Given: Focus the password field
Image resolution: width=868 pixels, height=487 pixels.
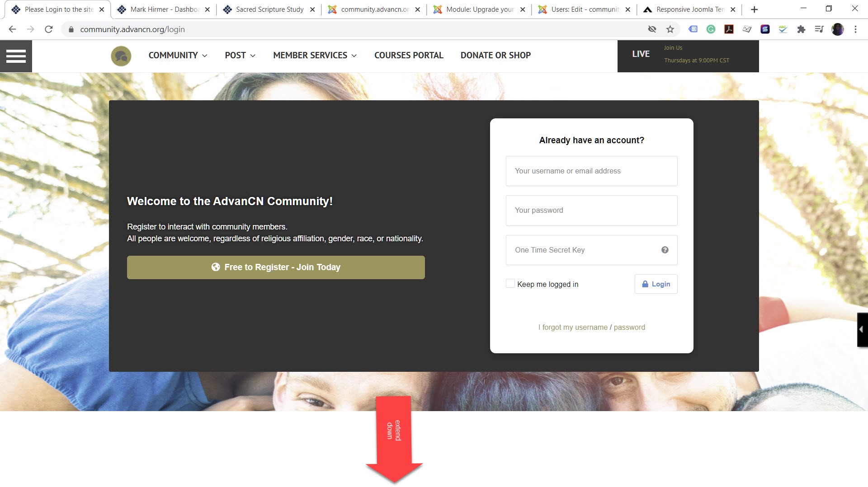Looking at the screenshot, I should tap(591, 211).
